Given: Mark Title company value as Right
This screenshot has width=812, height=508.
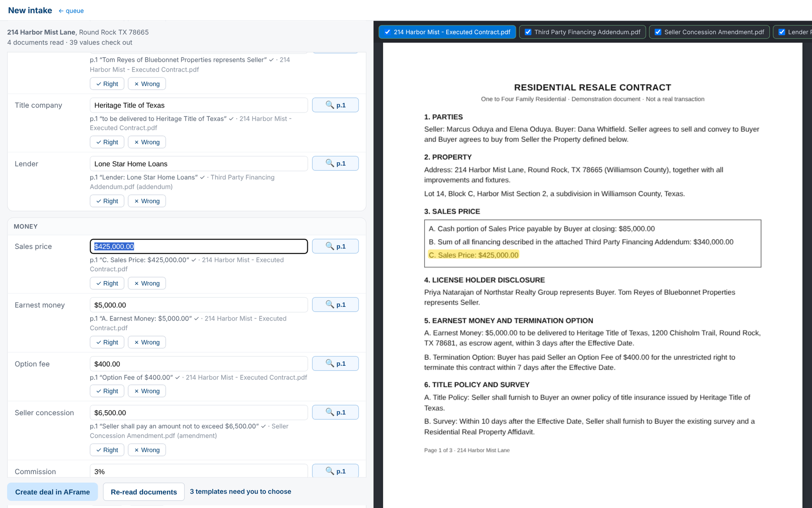Looking at the screenshot, I should (x=107, y=142).
